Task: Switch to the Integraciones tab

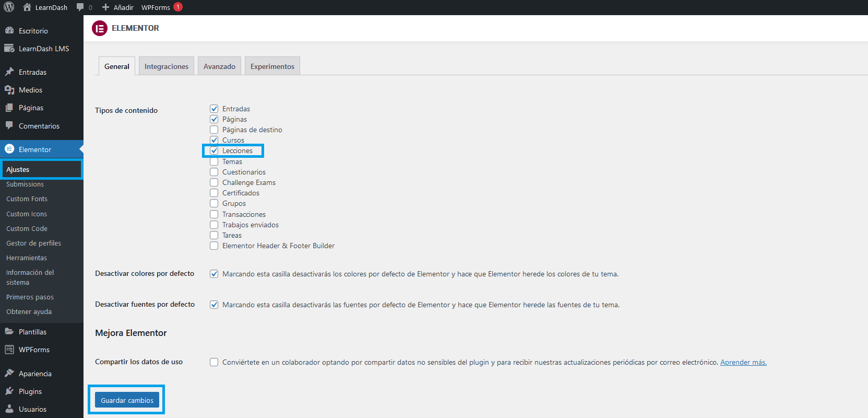Action: pyautogui.click(x=167, y=66)
